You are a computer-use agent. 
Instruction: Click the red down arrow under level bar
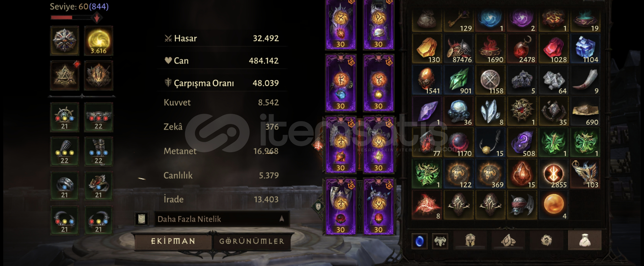coord(97,18)
